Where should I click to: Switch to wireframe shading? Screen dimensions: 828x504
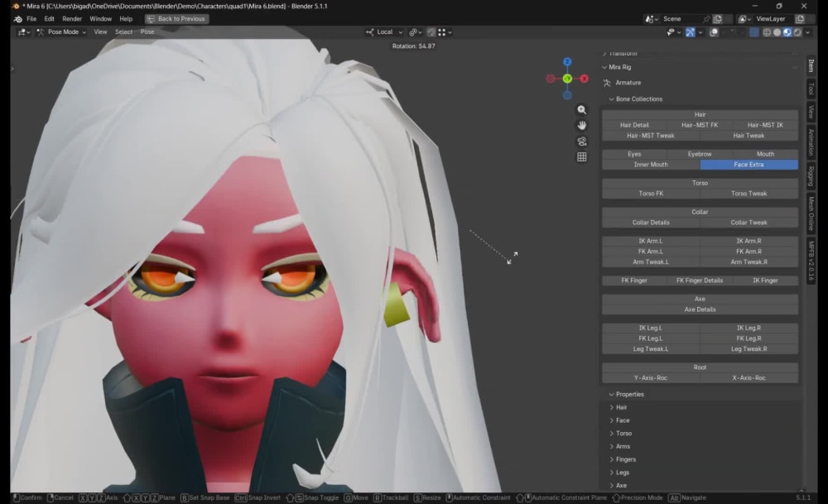click(767, 32)
